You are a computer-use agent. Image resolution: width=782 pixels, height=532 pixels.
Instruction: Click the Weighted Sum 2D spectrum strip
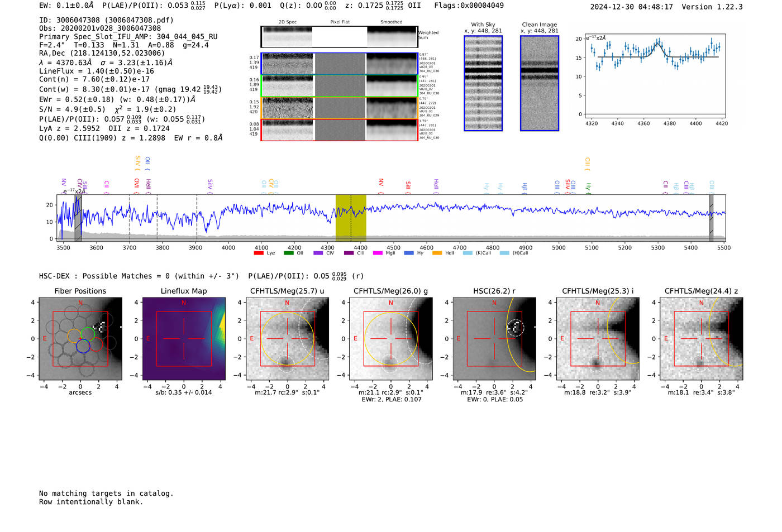[339, 37]
